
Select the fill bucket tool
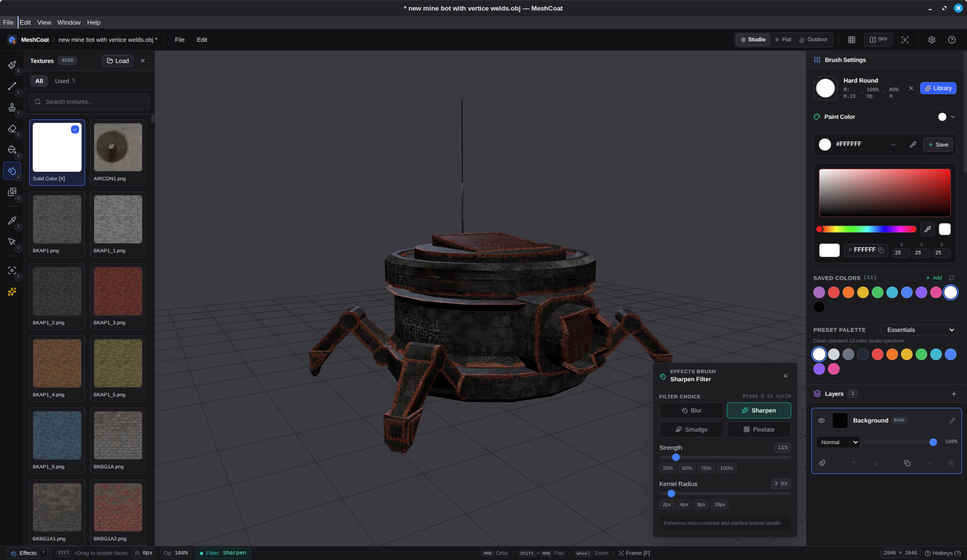click(12, 150)
